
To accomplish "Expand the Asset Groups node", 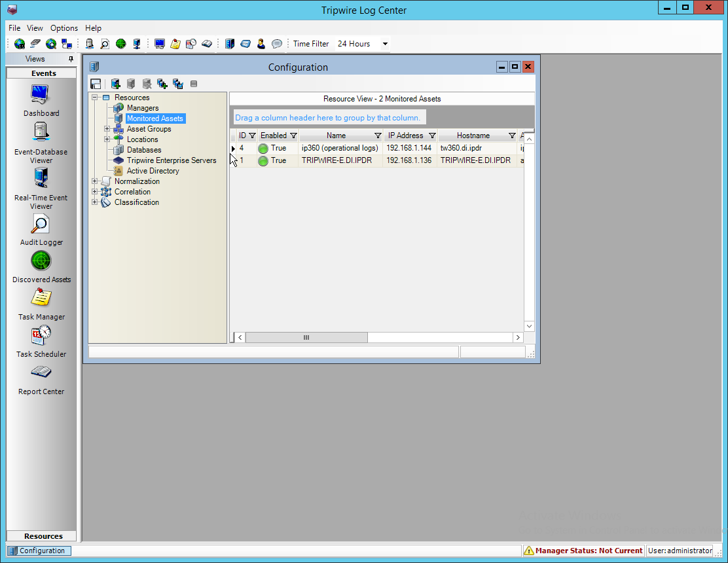I will 107,129.
